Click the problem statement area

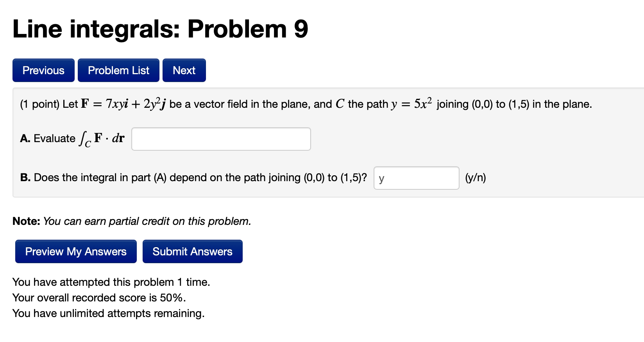pyautogui.click(x=305, y=104)
